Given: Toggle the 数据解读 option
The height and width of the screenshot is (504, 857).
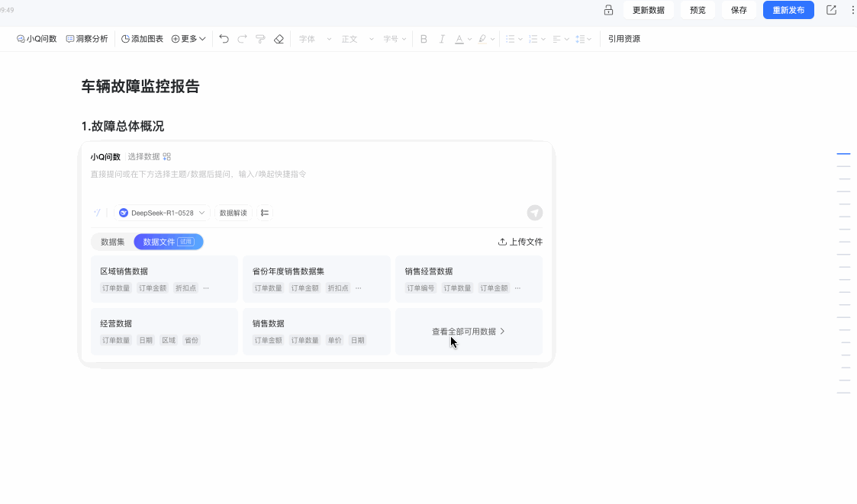Looking at the screenshot, I should (x=234, y=213).
